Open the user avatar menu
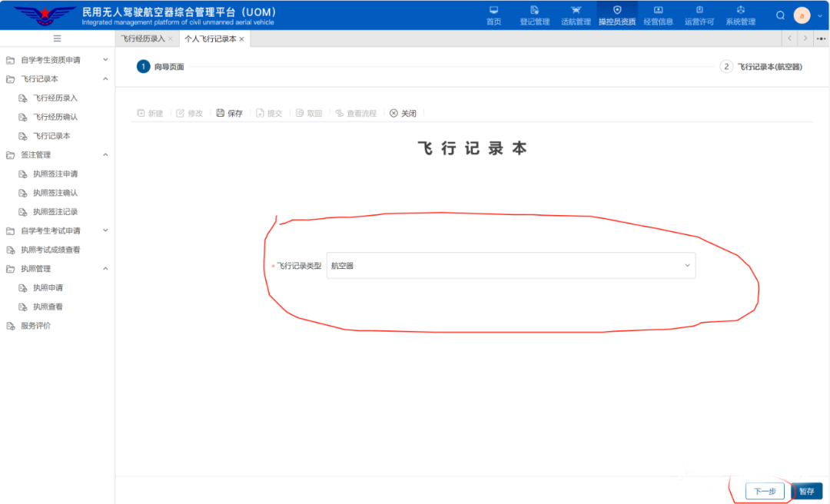Viewport: 830px width, 504px height. [802, 15]
